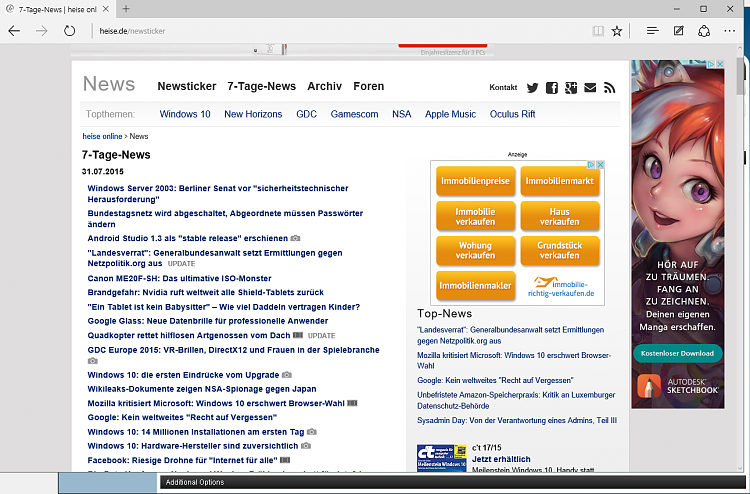This screenshot has width=750, height=494.
Task: Open the Foren navigation item
Action: (x=368, y=86)
